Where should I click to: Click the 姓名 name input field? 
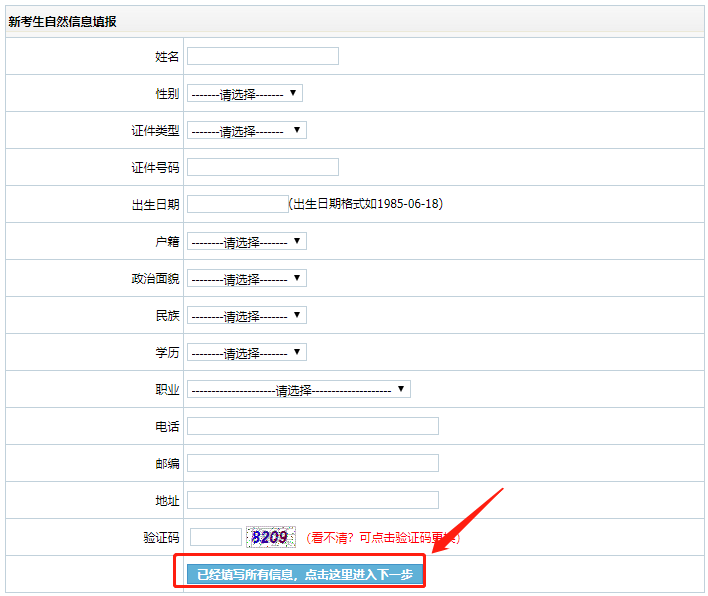(x=262, y=56)
